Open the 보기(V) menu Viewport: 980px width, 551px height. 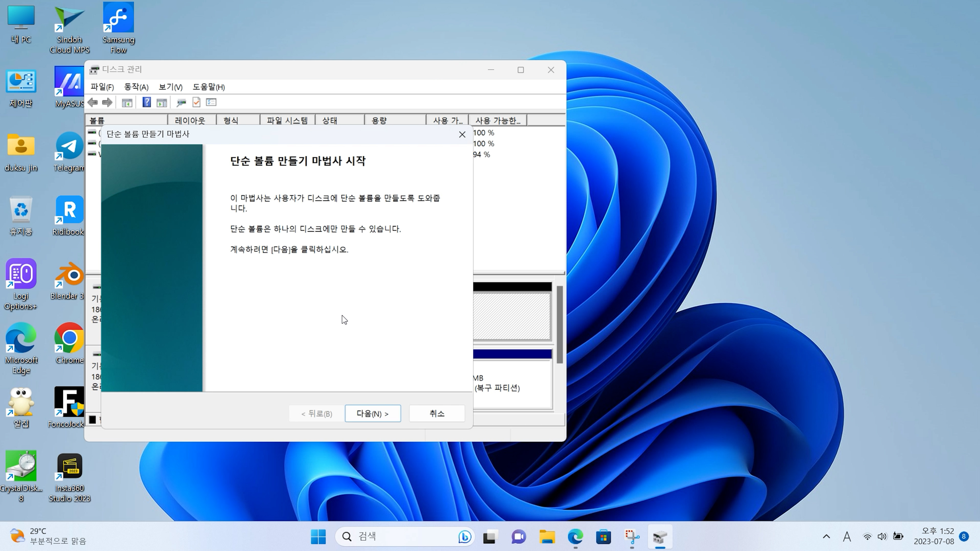tap(170, 87)
